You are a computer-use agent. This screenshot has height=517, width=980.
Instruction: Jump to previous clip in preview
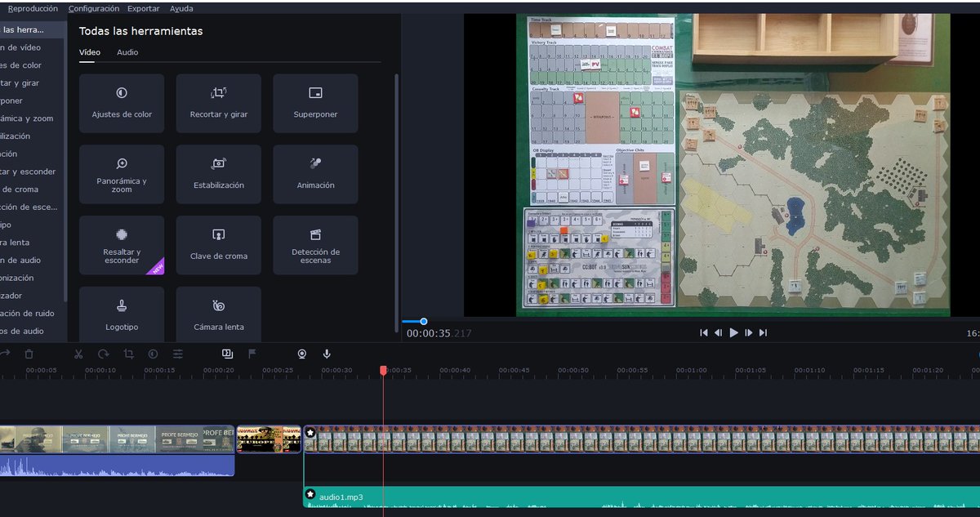704,332
